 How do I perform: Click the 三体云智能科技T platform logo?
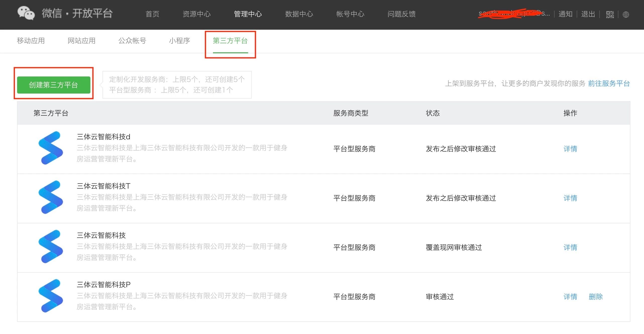click(x=51, y=197)
